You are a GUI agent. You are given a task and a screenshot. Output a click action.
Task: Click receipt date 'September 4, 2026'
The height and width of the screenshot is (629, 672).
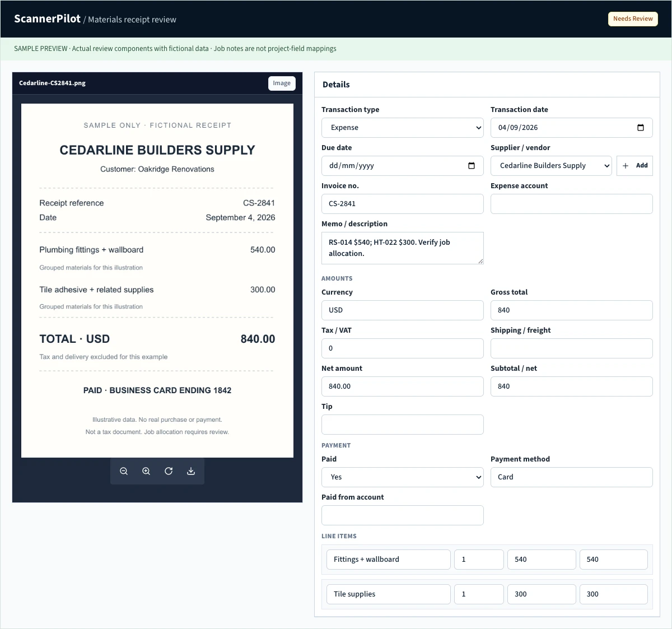[x=240, y=217]
